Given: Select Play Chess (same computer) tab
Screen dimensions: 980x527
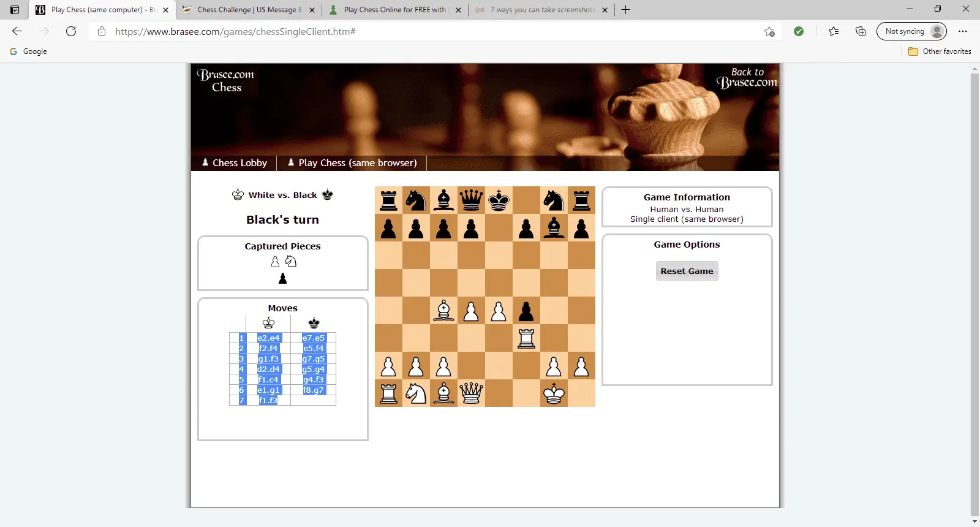Looking at the screenshot, I should point(102,10).
